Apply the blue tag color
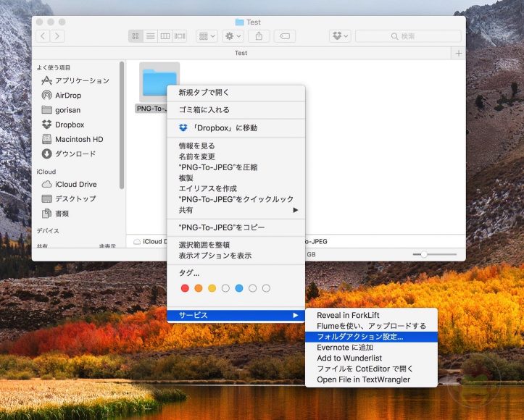524x420 pixels. click(239, 288)
